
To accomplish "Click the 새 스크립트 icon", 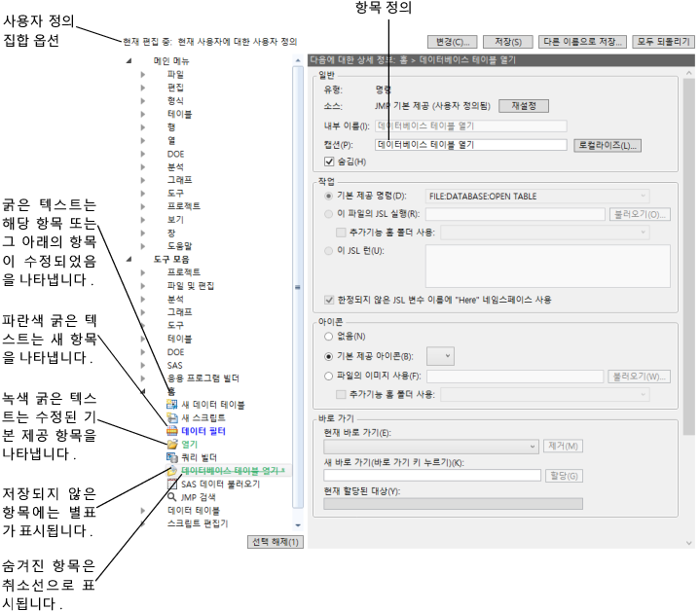I will [x=172, y=418].
